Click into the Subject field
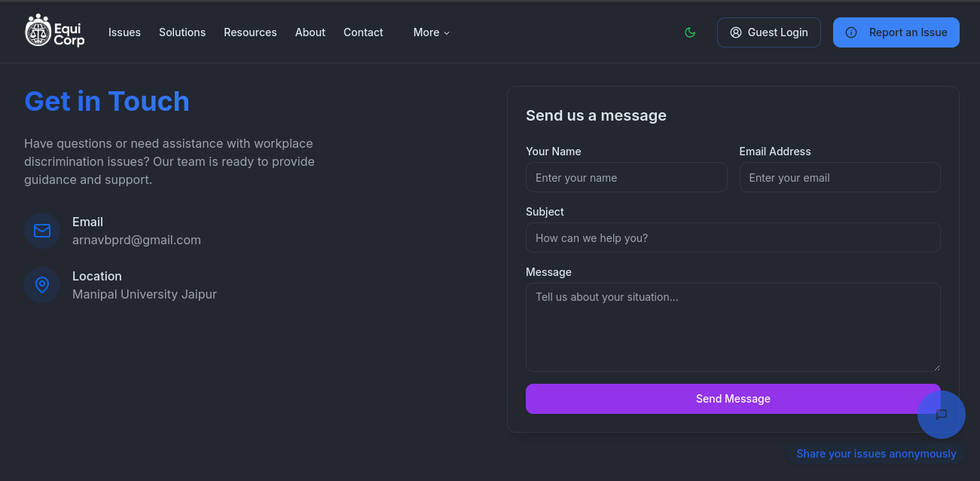980x481 pixels. 733,238
